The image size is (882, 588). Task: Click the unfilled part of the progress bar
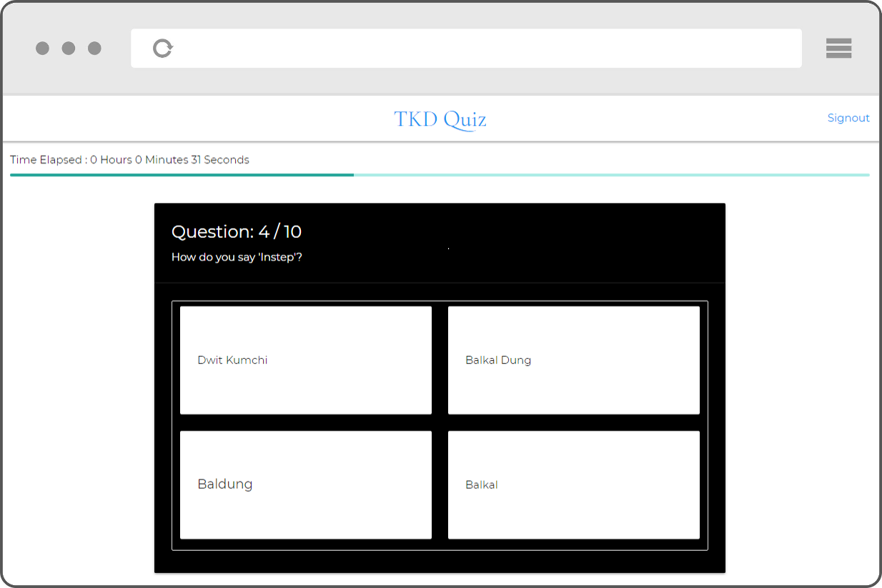pyautogui.click(x=611, y=174)
